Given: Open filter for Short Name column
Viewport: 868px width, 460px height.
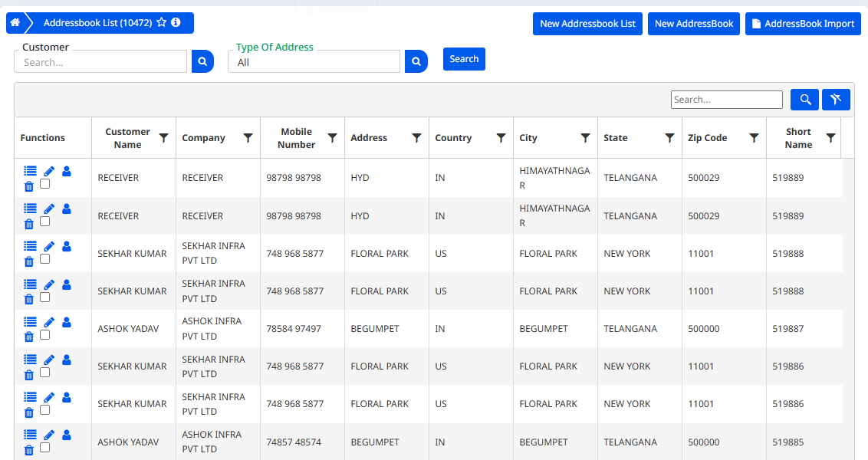Looking at the screenshot, I should (x=831, y=138).
